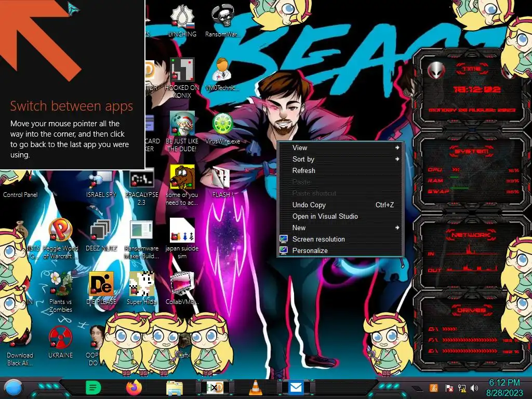Select the 'some of you need to ac...' icon
The height and width of the screenshot is (399, 532).
pos(182,185)
